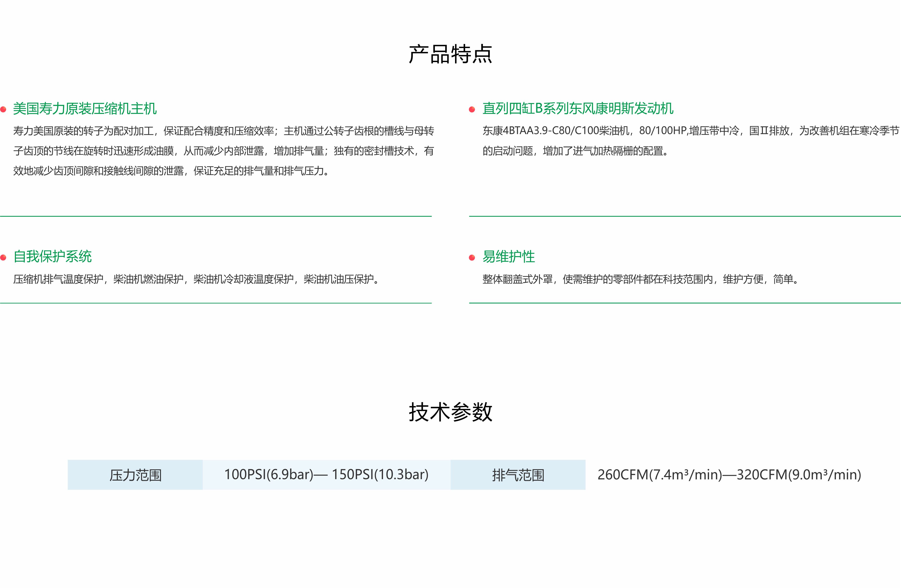This screenshot has height=588, width=901.
Task: Click the 压缩机排气温度保护 description text
Action: coord(196,279)
